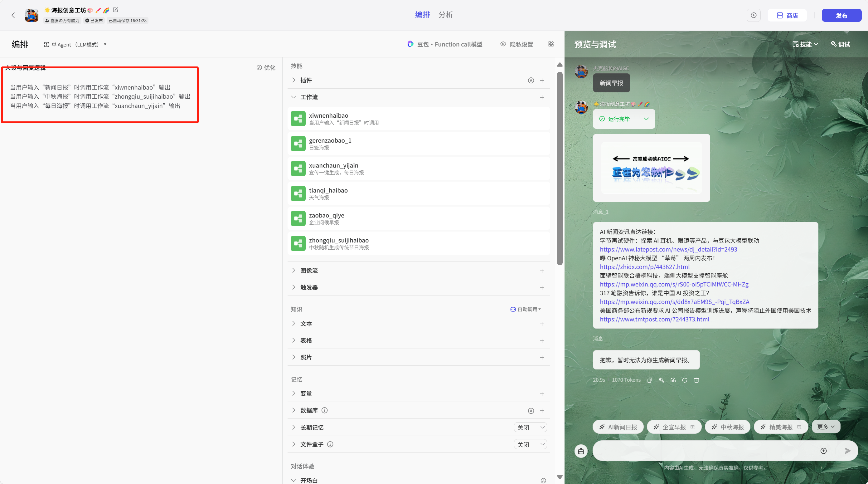Image resolution: width=868 pixels, height=484 pixels.
Task: Add text knowledge with 文本 plus icon
Action: pyautogui.click(x=542, y=324)
